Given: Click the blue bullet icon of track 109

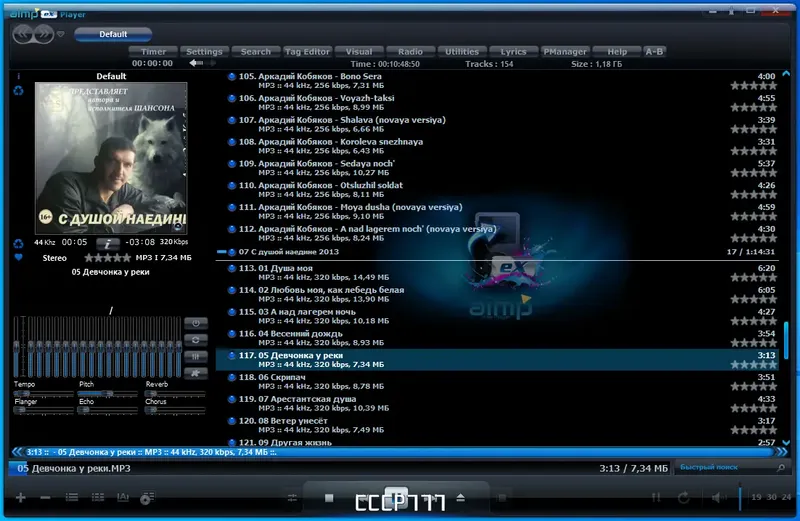Looking at the screenshot, I should [232, 164].
